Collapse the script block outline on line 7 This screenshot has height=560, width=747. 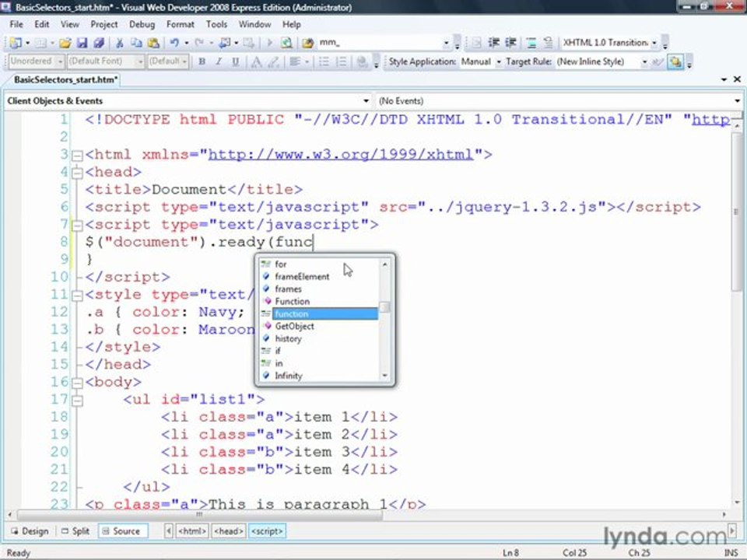tap(77, 226)
